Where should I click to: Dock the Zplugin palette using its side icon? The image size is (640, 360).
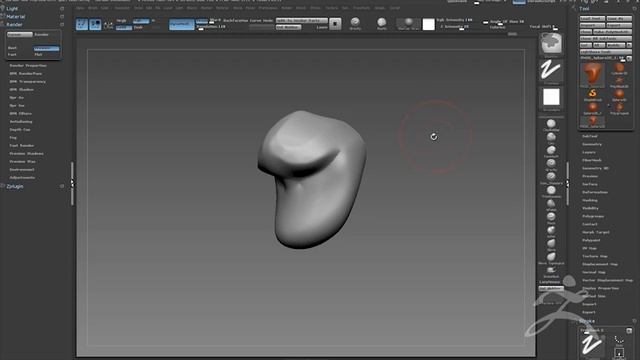(x=62, y=186)
